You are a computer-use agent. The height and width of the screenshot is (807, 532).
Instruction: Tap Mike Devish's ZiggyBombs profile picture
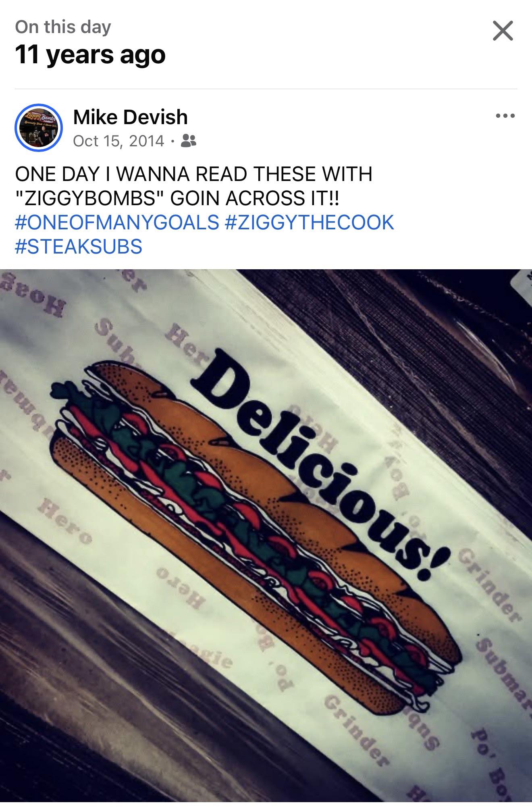(39, 128)
